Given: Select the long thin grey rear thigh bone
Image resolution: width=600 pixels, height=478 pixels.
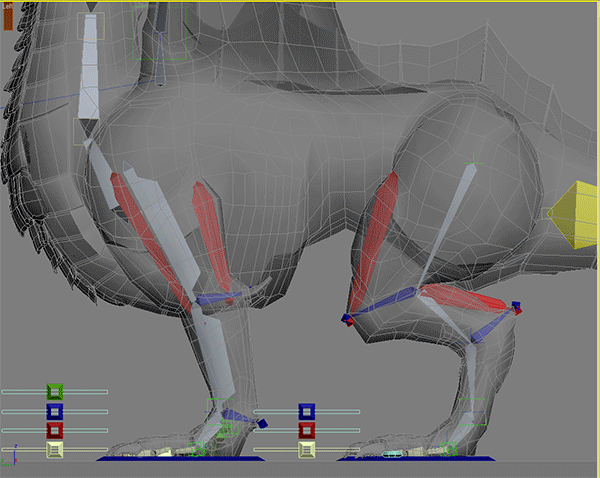Looking at the screenshot, I should click(448, 224).
